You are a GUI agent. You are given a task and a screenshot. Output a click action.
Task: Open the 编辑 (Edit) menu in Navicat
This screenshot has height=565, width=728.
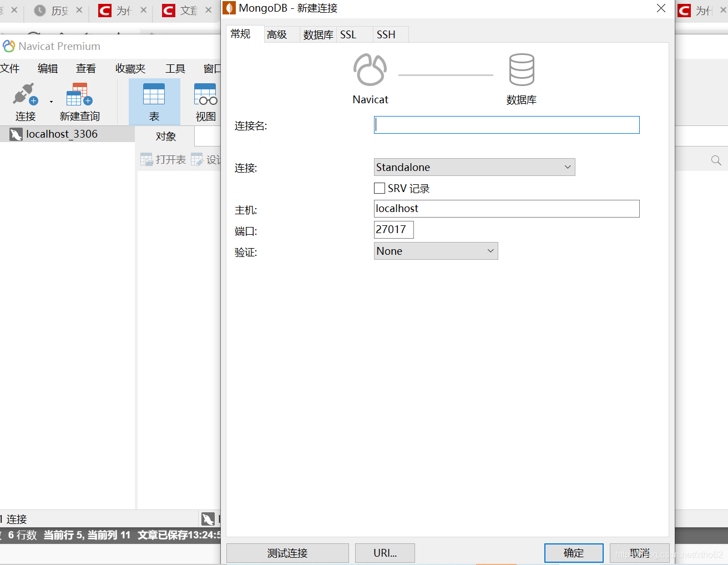pos(48,68)
